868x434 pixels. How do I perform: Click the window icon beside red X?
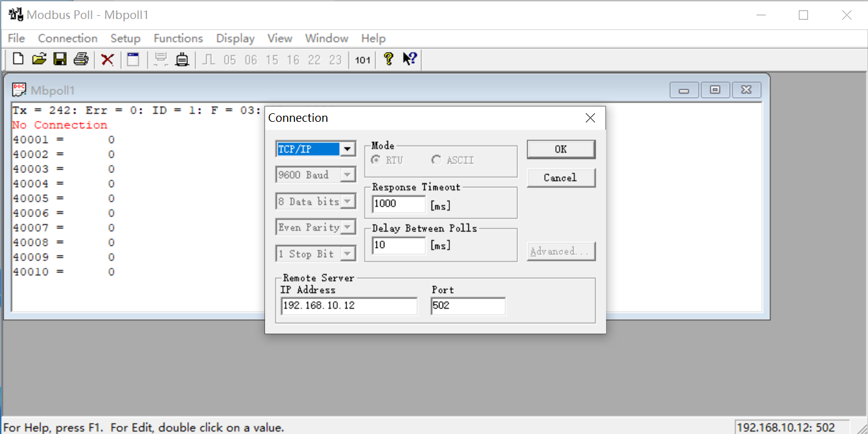[133, 59]
